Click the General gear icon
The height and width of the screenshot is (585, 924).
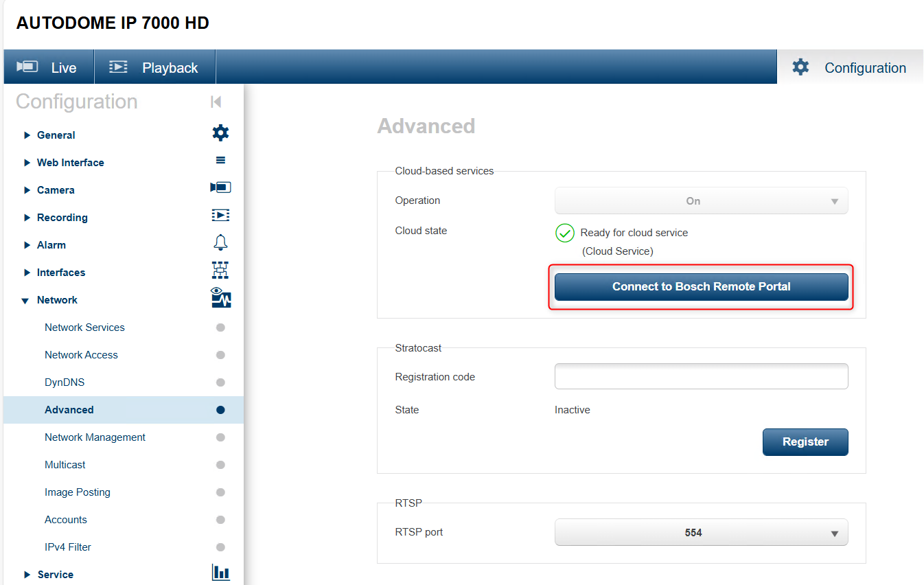click(220, 133)
